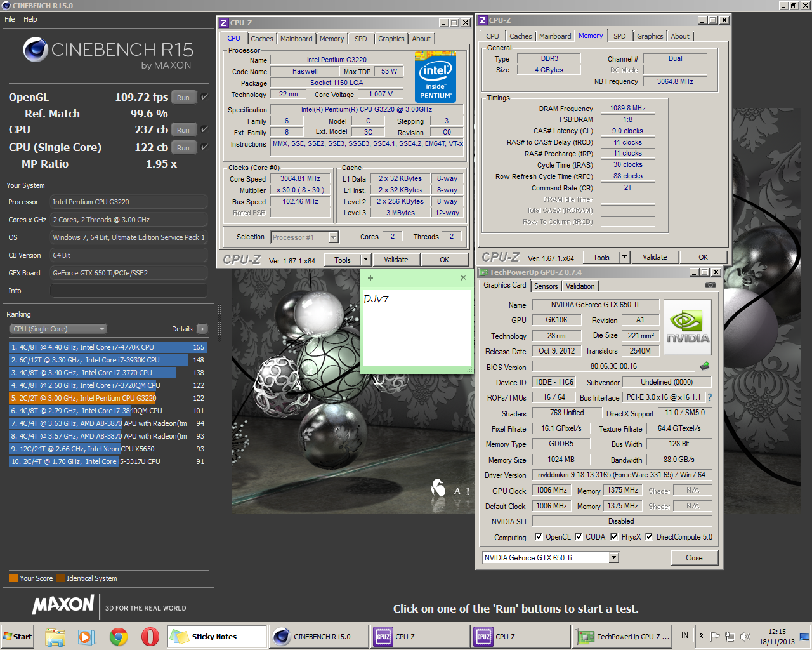Screen dimensions: 812x650
Task: Open Opera browser from the taskbar
Action: pos(150,637)
